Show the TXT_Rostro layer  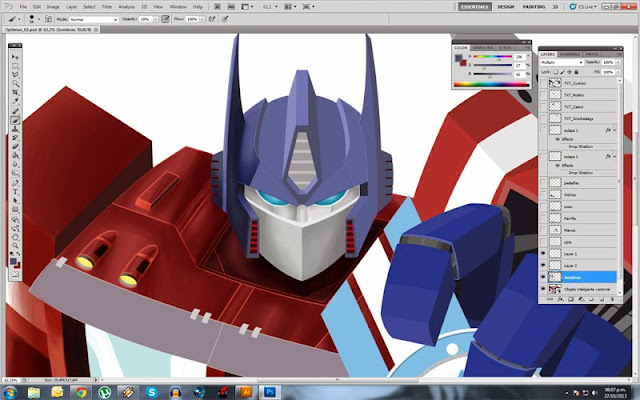click(x=543, y=95)
